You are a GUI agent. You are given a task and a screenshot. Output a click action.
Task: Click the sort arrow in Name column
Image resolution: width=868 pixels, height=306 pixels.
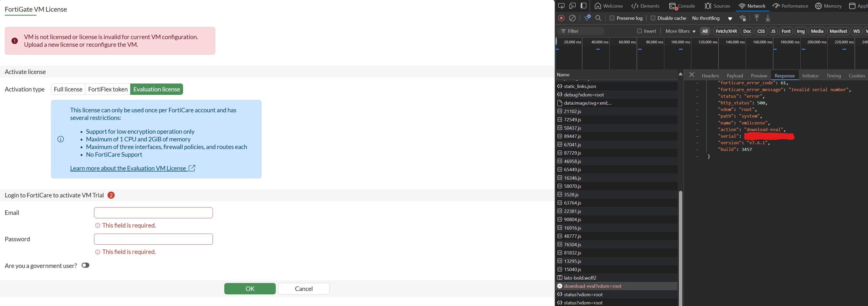[x=680, y=74]
